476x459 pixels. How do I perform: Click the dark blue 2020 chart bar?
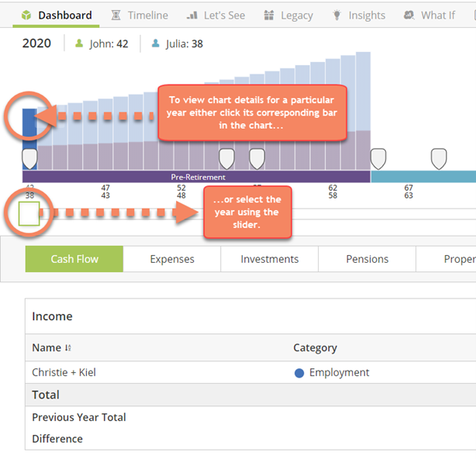pos(29,139)
